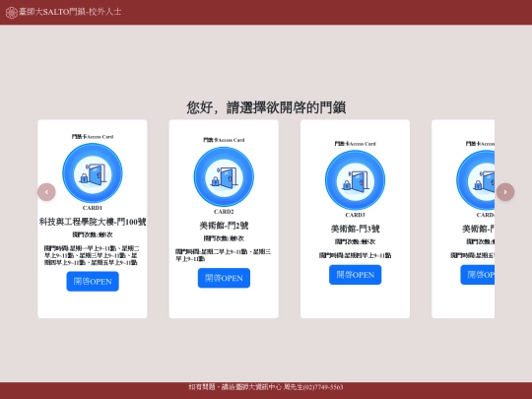
Task: Select the 科技與工程學院大樓-門100號 title
Action: (x=93, y=222)
